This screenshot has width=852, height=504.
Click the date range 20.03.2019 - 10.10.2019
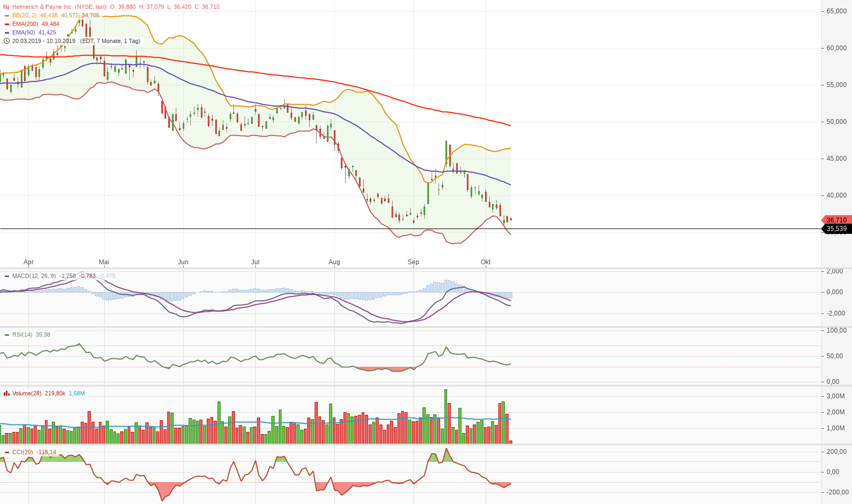pos(44,41)
